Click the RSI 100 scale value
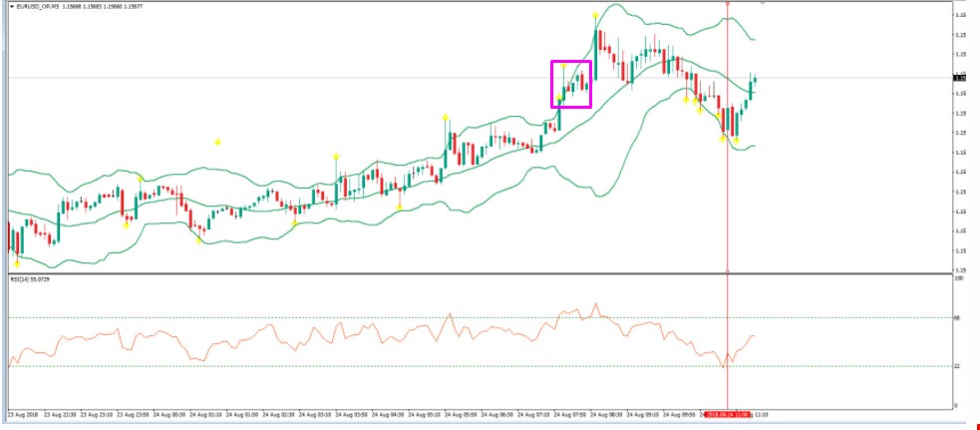Screen dimensions: 980x430 point(958,279)
